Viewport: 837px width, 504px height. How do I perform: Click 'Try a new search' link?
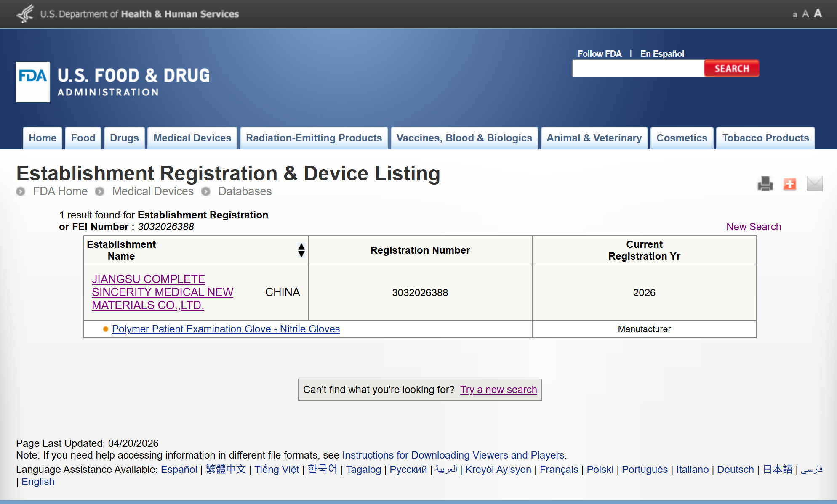[498, 390]
